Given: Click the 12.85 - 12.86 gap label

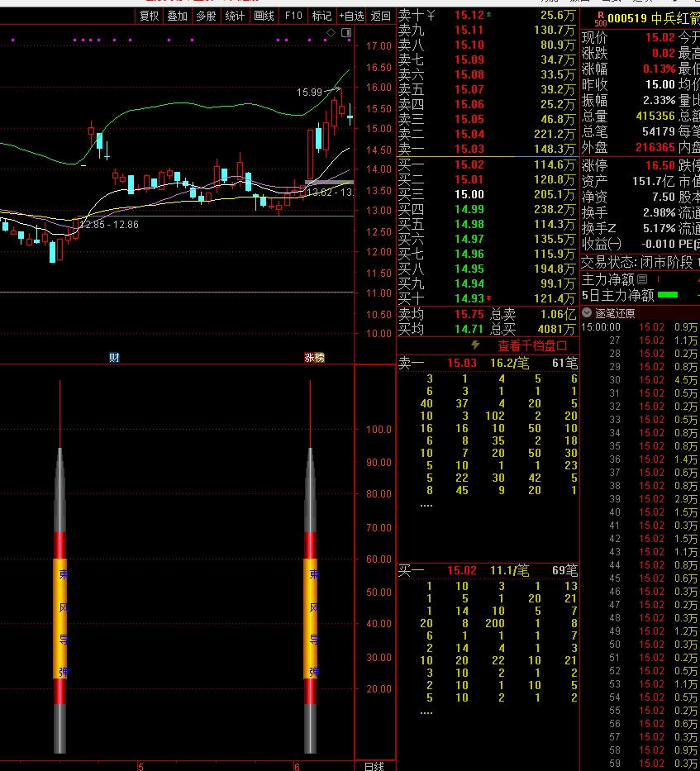Looking at the screenshot, I should 109,224.
